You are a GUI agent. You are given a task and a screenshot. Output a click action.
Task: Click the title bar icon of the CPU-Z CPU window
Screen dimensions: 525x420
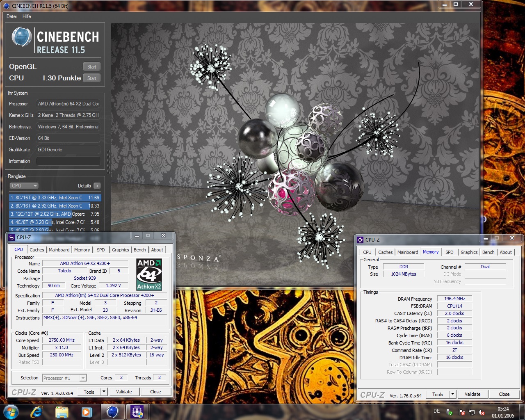(x=12, y=237)
